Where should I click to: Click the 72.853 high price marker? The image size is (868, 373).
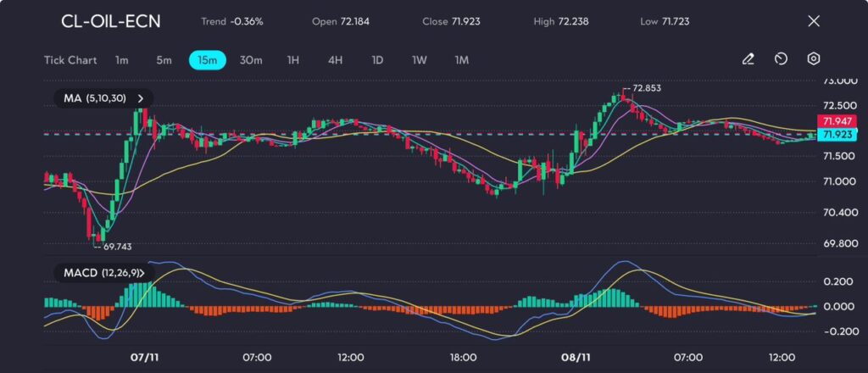646,88
